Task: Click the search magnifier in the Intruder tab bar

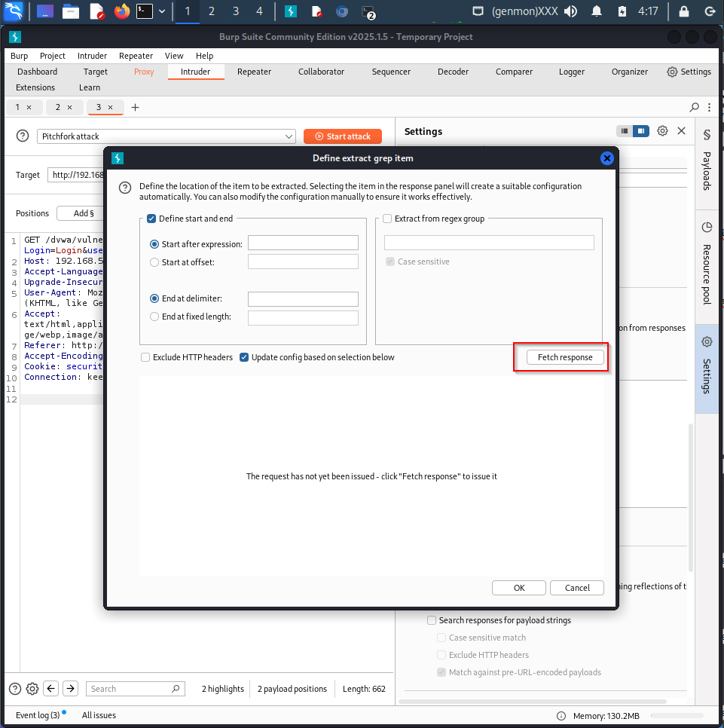Action: pyautogui.click(x=695, y=107)
